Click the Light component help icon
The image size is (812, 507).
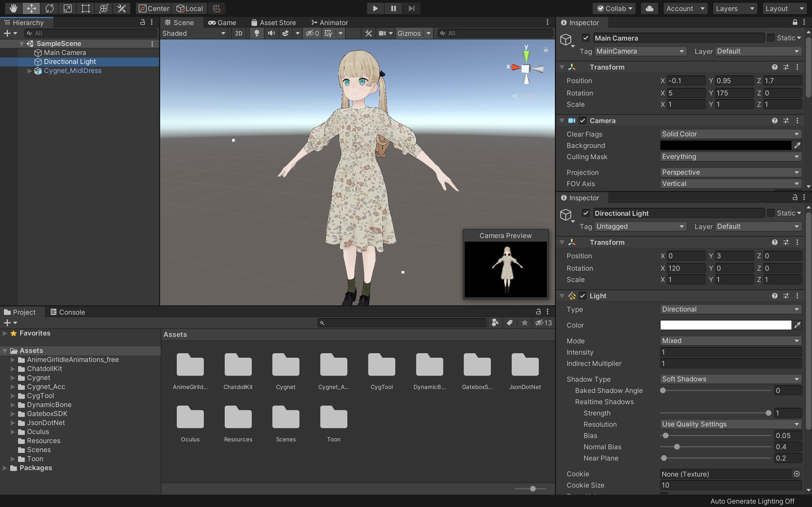(775, 296)
